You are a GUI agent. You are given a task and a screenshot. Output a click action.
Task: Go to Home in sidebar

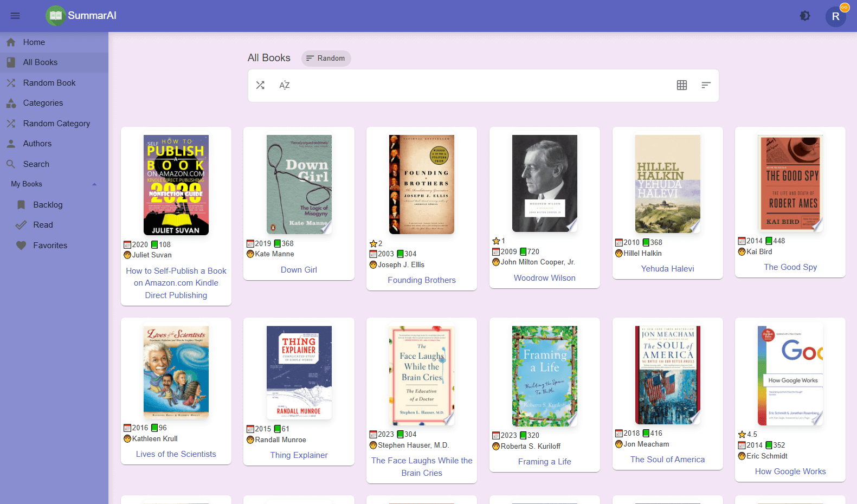[x=54, y=42]
